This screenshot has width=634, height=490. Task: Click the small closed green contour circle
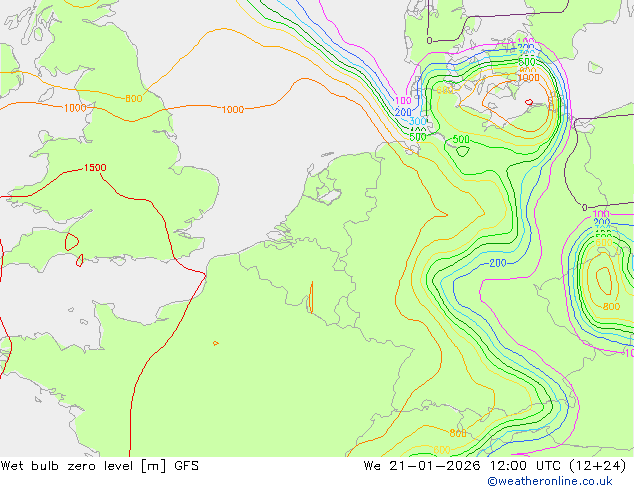[x=463, y=152]
